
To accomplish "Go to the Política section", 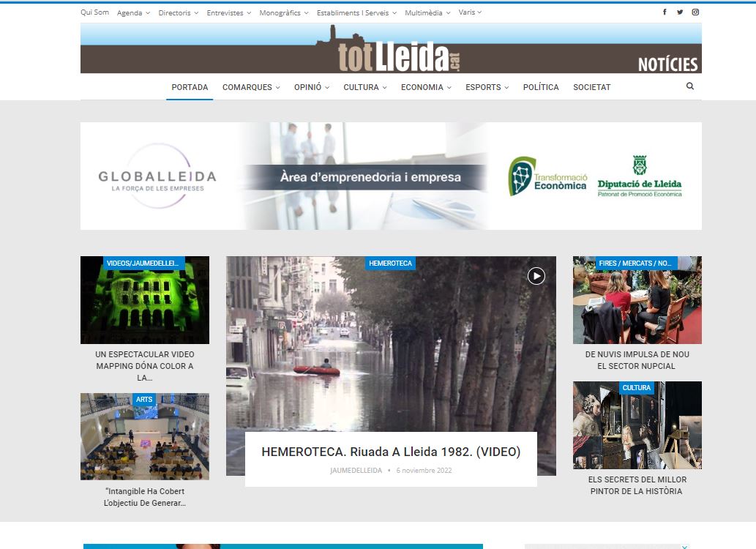I will click(x=541, y=87).
